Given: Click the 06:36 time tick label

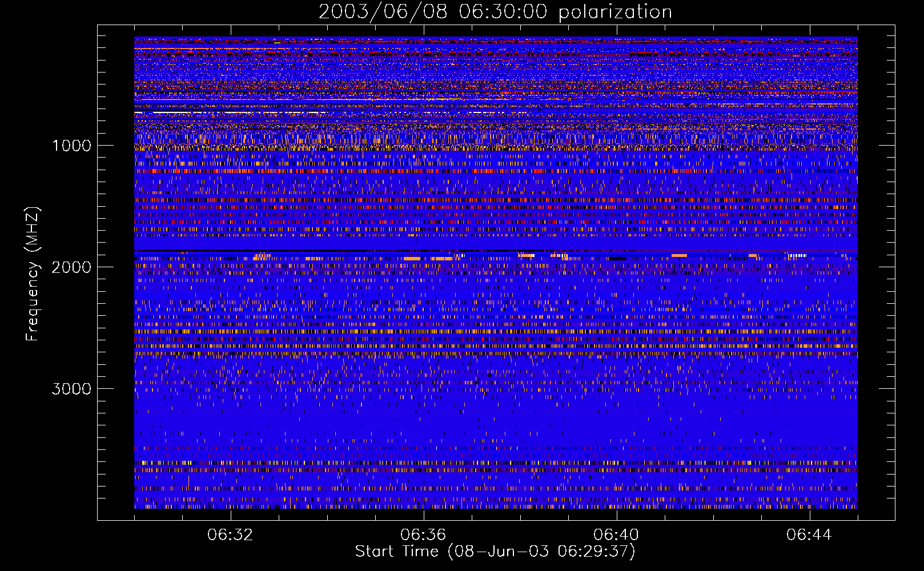Looking at the screenshot, I should pyautogui.click(x=423, y=535).
